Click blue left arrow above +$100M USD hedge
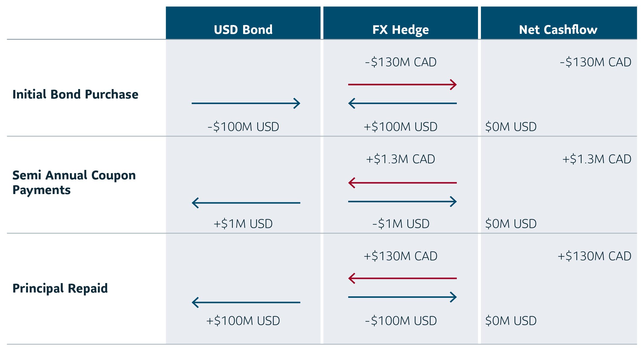The image size is (644, 351). [x=402, y=103]
